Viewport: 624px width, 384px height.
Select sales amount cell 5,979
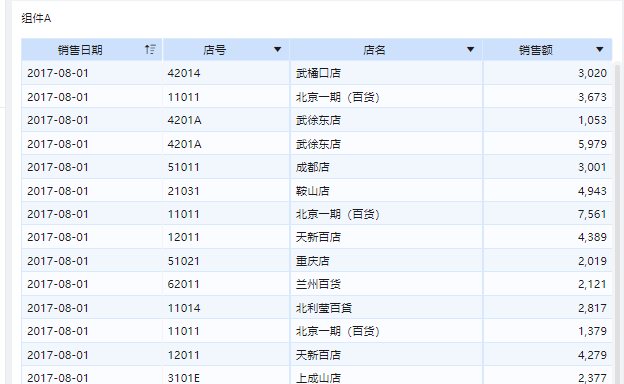548,144
